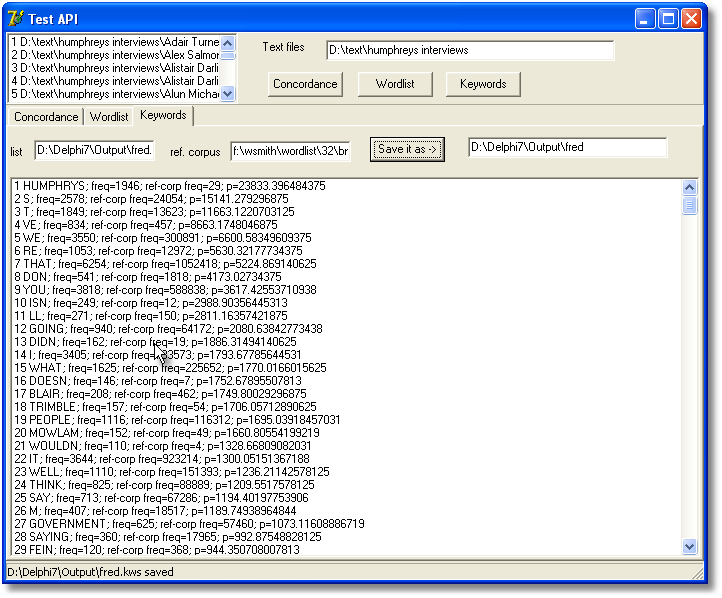
Task: Click the Keywords button
Action: [483, 84]
